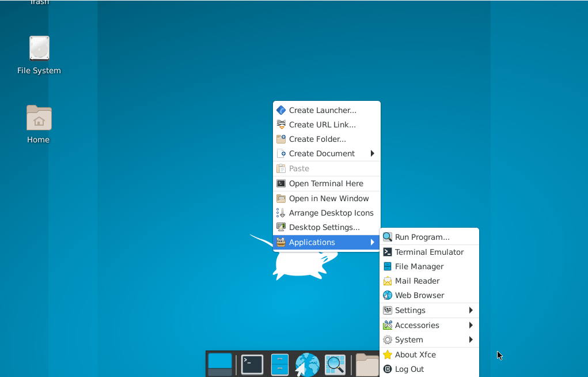This screenshot has height=377, width=588.
Task: Launch Mail Reader from submenu
Action: [430, 281]
